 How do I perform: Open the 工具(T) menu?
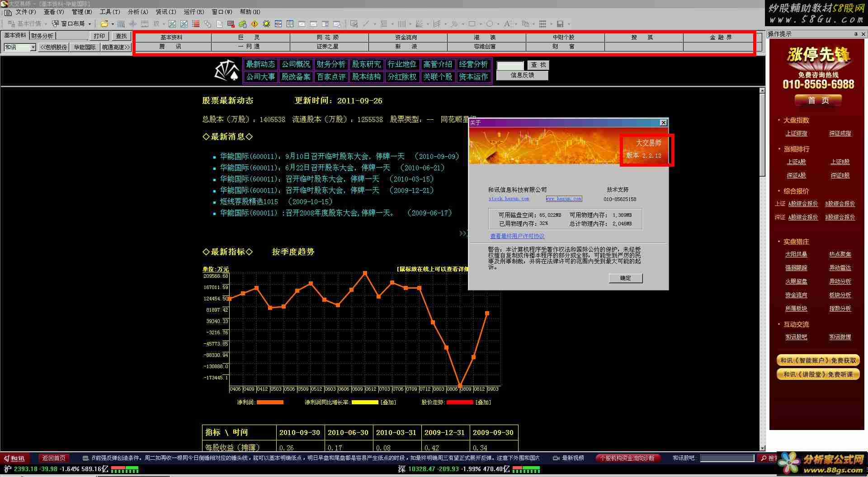(x=110, y=12)
